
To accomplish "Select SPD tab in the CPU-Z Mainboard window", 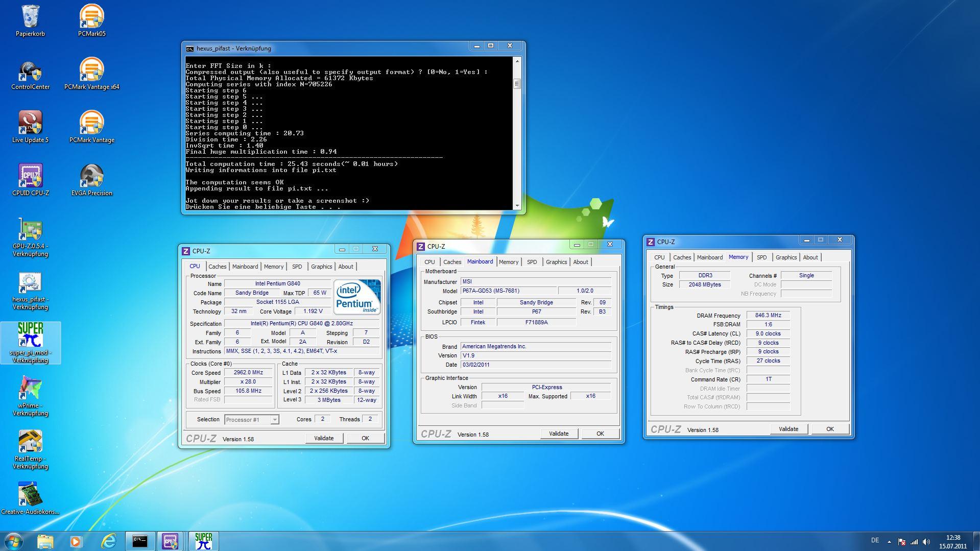I will tap(532, 262).
